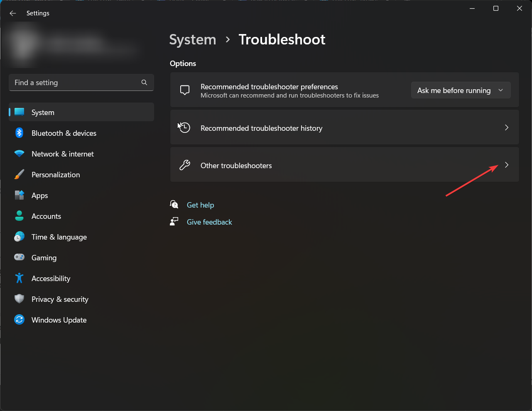Click the Gaming controller icon

point(20,257)
